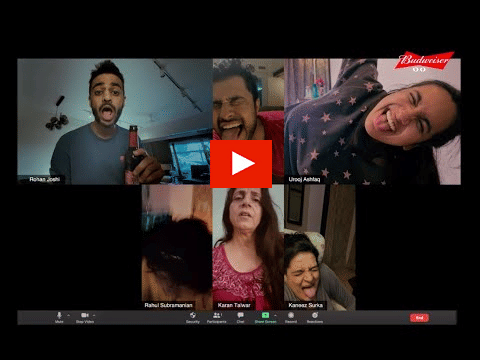Select Rahul Subramanian's video tile

pyautogui.click(x=177, y=248)
